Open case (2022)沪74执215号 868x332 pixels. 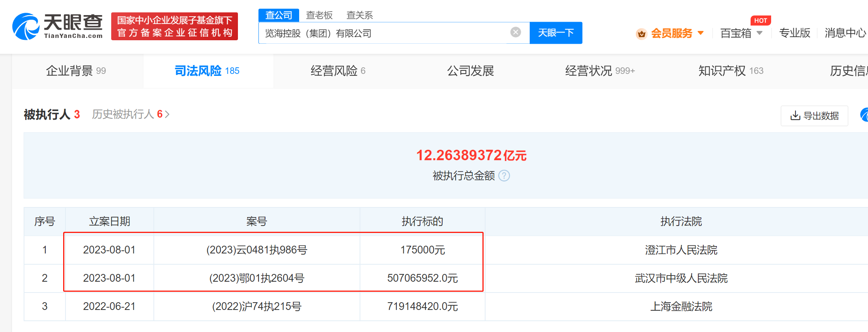(257, 306)
